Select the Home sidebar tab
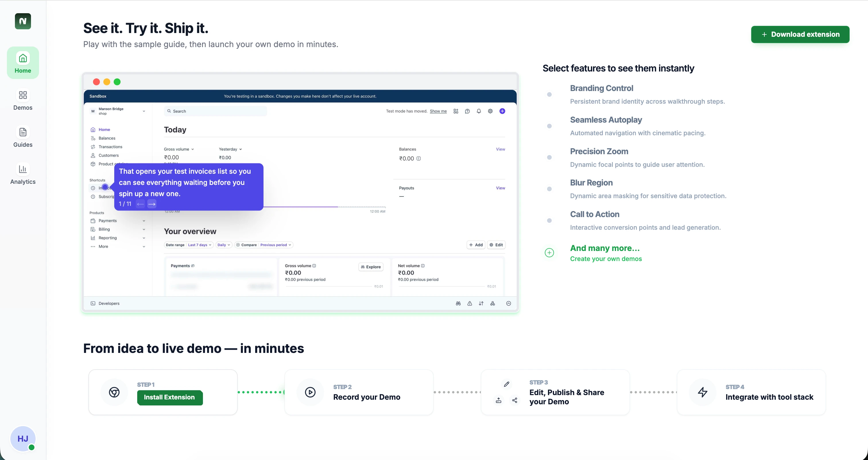 pyautogui.click(x=23, y=63)
